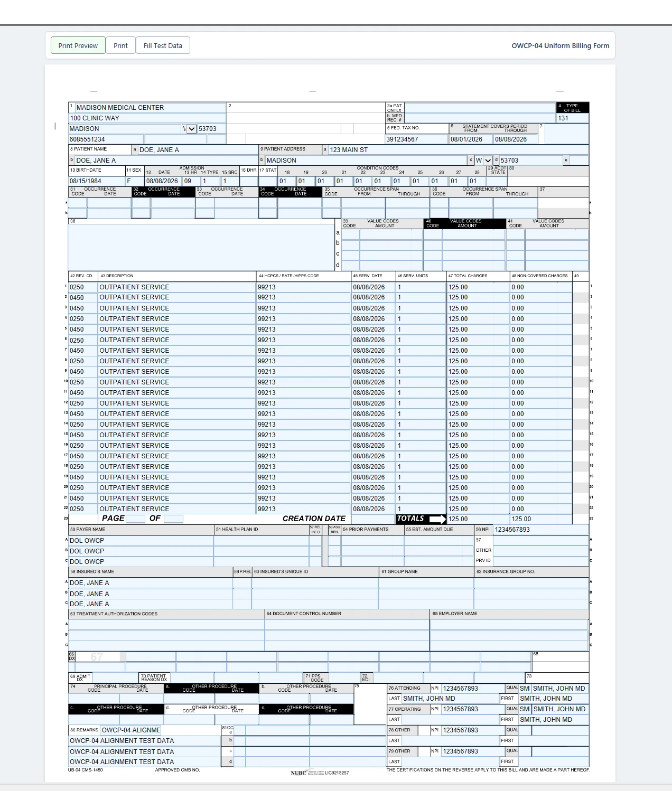Select treatment authorization codes row A field
The width and height of the screenshot is (672, 791).
(166, 625)
